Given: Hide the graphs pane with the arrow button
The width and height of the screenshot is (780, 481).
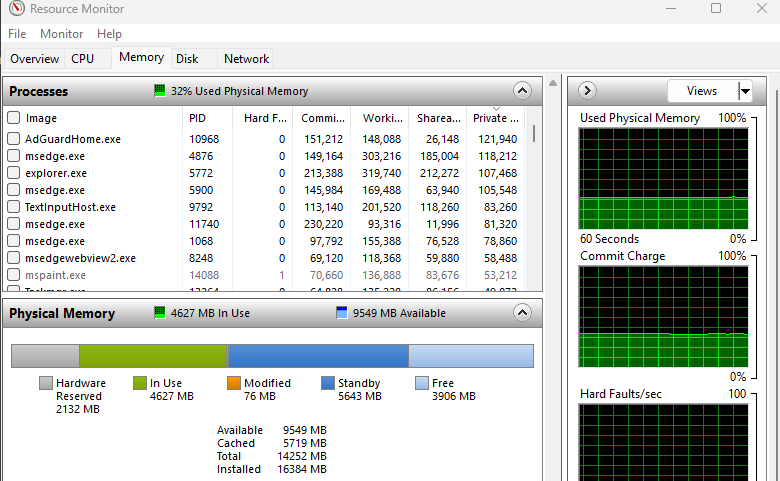Looking at the screenshot, I should point(587,91).
